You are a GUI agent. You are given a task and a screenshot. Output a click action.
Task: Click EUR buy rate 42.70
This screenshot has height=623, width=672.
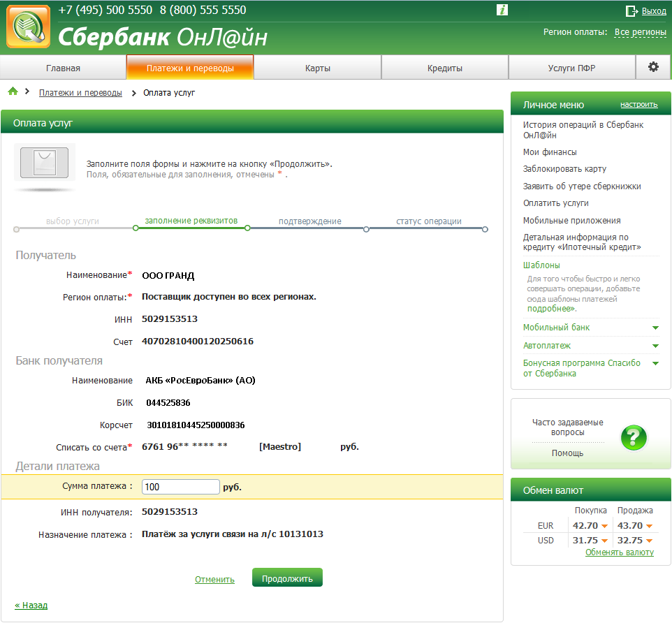point(585,526)
